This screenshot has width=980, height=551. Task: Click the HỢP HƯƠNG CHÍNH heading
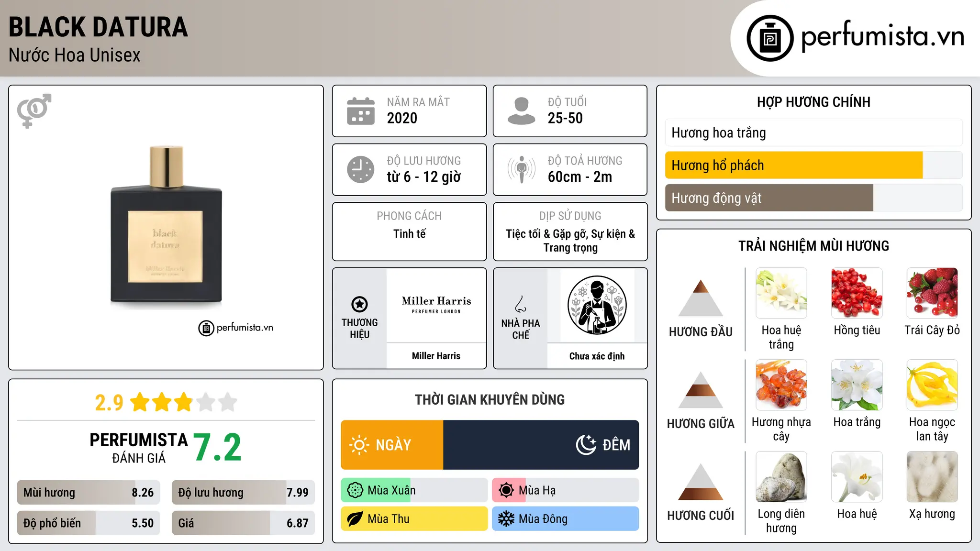tap(813, 102)
